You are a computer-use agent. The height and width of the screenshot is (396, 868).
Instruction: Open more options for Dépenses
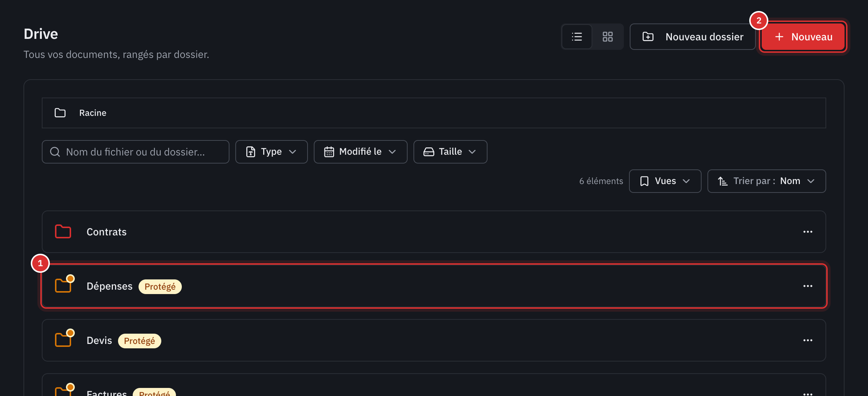[x=808, y=286]
